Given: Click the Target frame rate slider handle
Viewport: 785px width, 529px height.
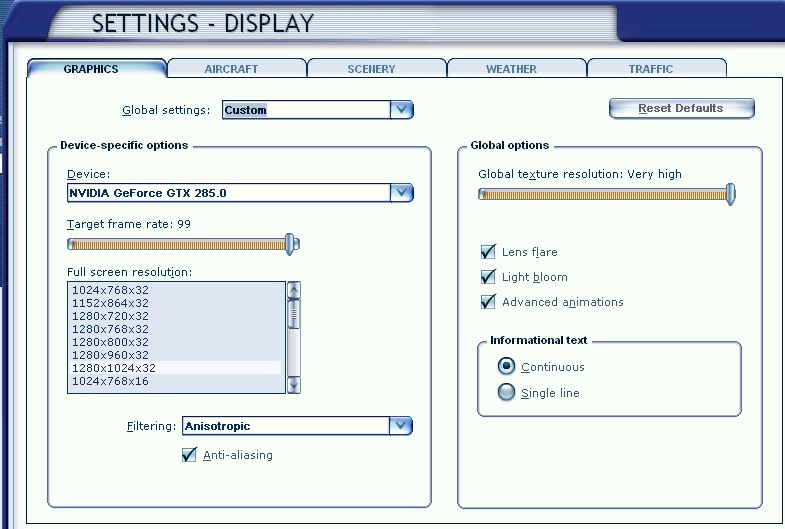Looking at the screenshot, I should pos(291,243).
